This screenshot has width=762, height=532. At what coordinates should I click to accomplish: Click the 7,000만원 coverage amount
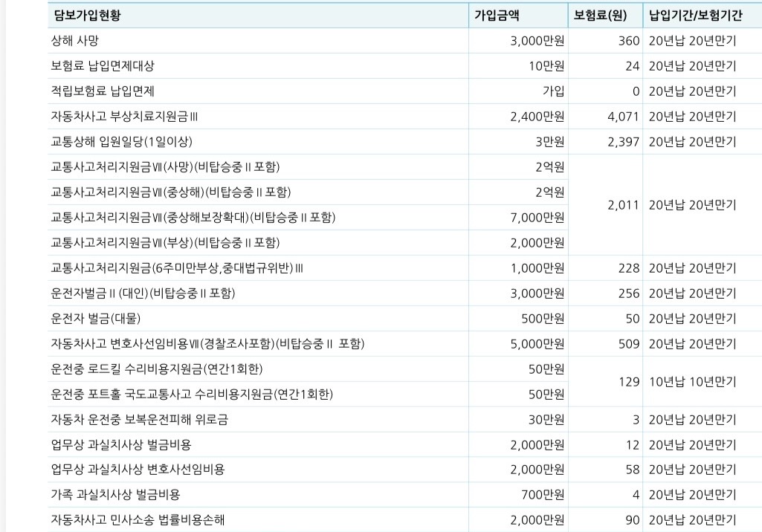pyautogui.click(x=537, y=218)
